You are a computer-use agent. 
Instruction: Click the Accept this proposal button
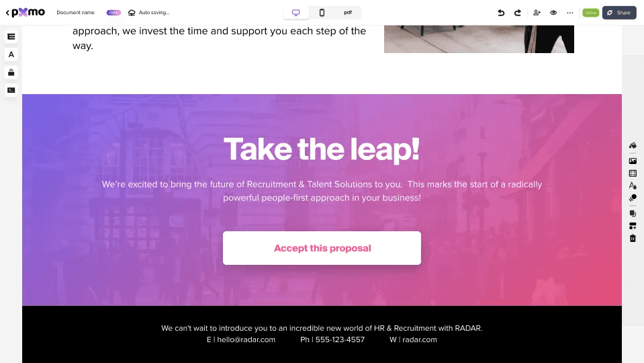coord(322,248)
